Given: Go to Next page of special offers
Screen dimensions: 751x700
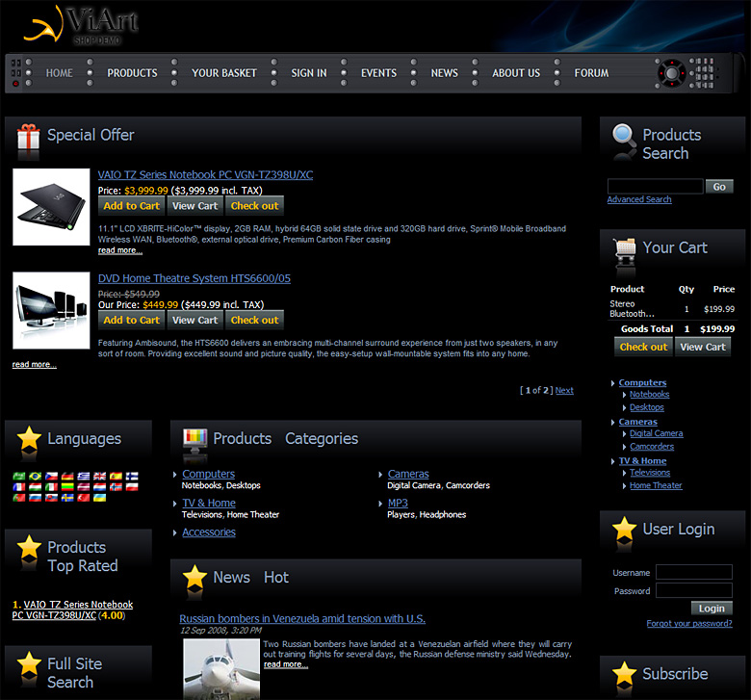Looking at the screenshot, I should pyautogui.click(x=564, y=391).
